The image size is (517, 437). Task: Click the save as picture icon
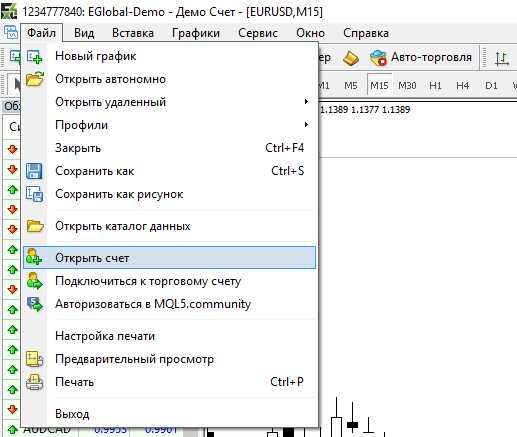coord(35,194)
